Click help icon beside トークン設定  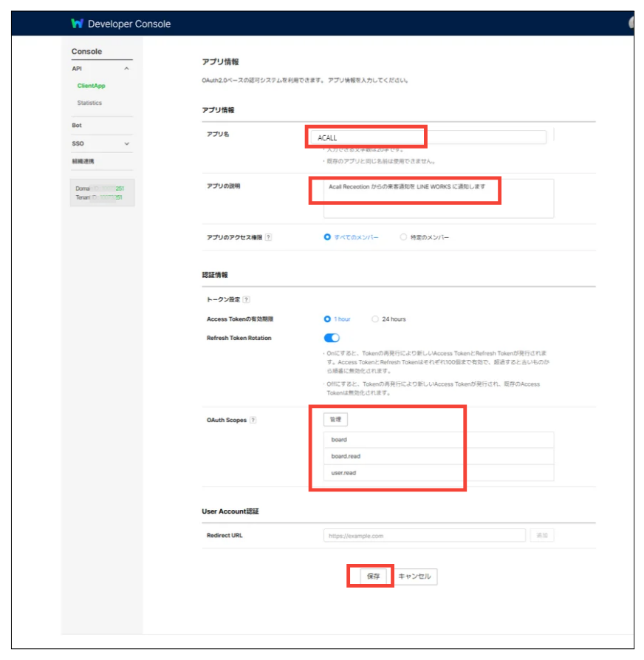[x=246, y=299]
